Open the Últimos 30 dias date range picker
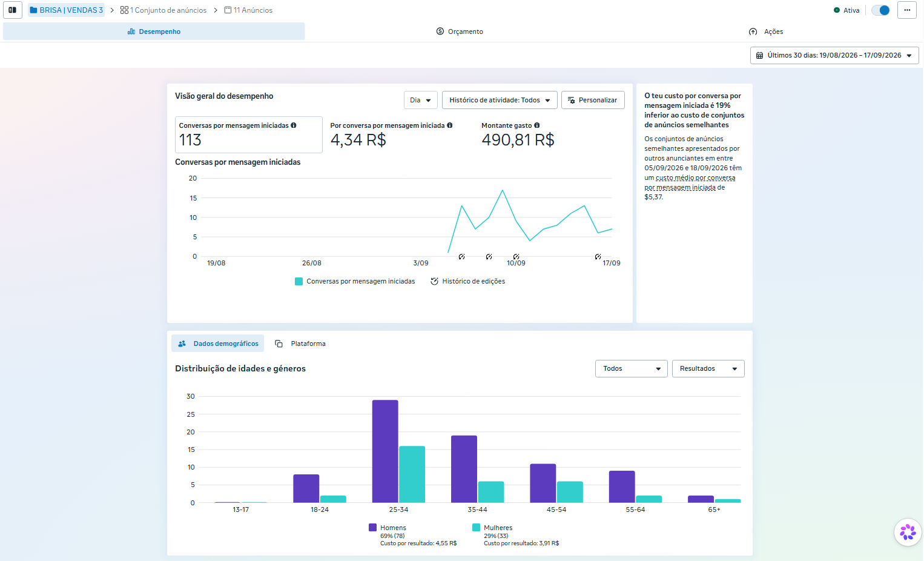 pos(834,55)
